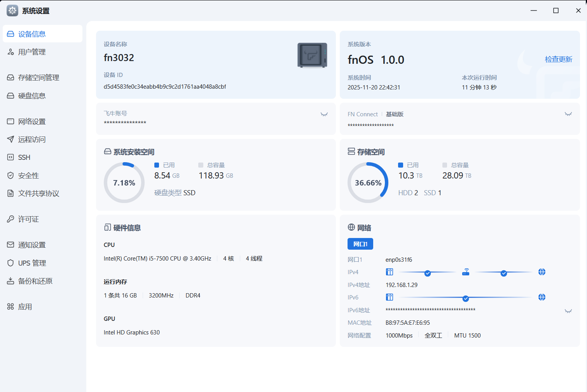This screenshot has height=392, width=587.
Task: Reveal the hidden 飞牛账号 account
Action: pyautogui.click(x=324, y=114)
